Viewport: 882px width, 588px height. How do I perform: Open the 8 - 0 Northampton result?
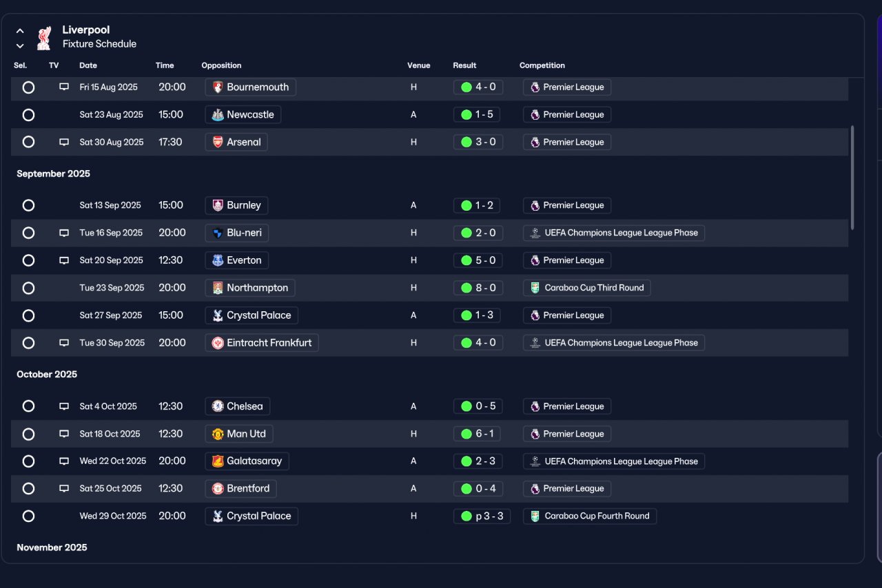coord(478,288)
